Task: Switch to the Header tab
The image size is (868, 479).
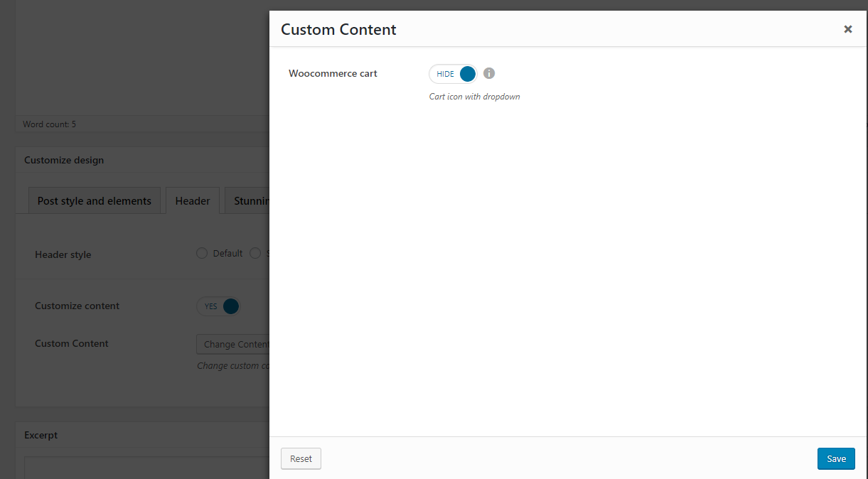Action: pos(193,200)
